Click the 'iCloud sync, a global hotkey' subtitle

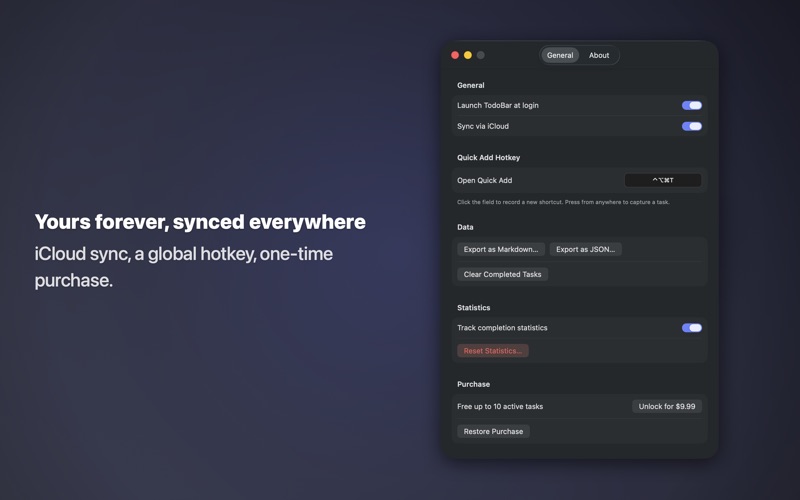point(184,267)
